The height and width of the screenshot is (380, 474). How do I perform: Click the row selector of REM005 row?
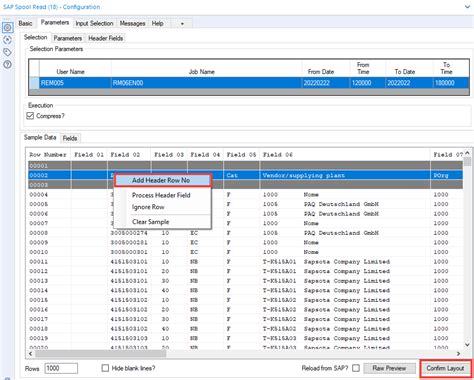click(x=34, y=83)
